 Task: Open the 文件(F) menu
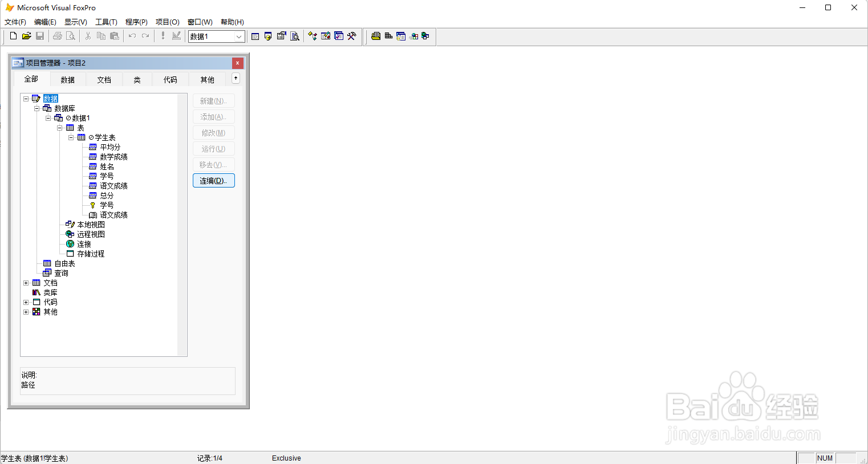click(15, 22)
